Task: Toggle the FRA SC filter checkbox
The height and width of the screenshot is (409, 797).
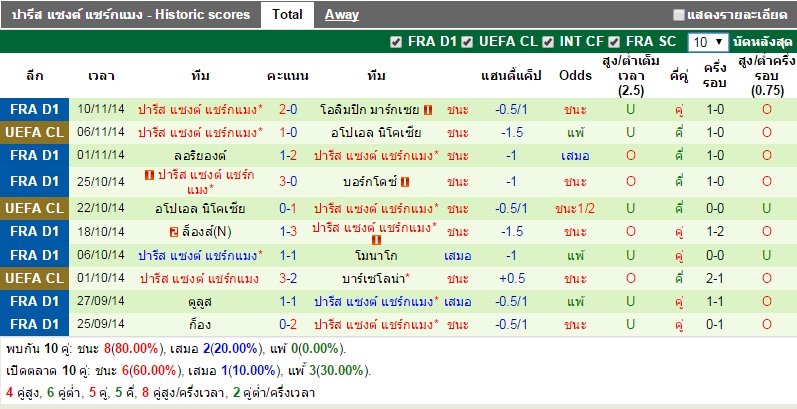Action: (615, 42)
